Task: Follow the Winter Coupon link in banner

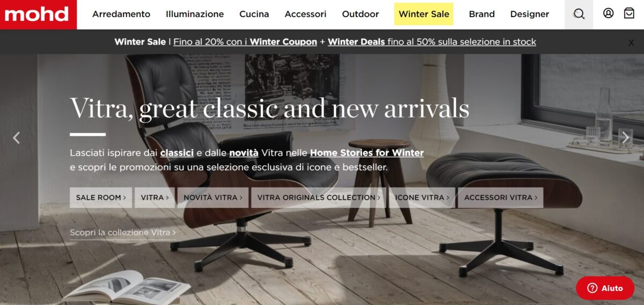Action: pos(283,42)
